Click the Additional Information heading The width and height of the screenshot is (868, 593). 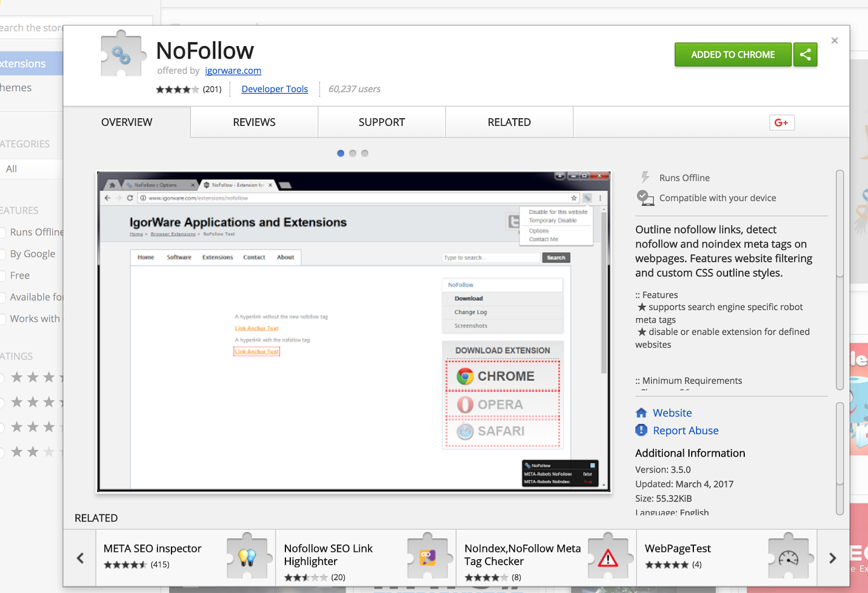pyautogui.click(x=690, y=453)
